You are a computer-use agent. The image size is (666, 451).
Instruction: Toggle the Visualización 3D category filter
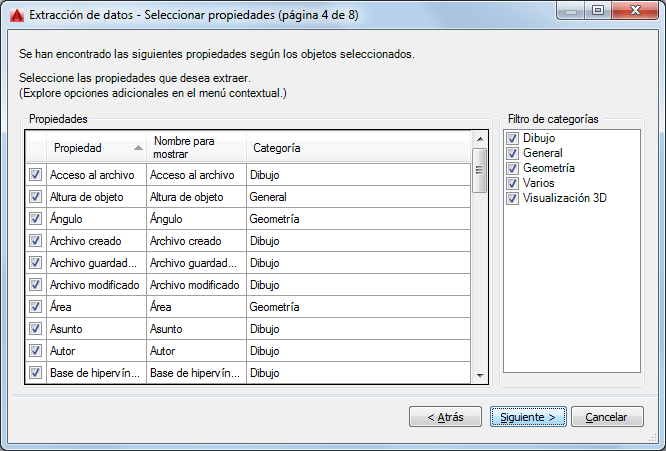pyautogui.click(x=513, y=198)
